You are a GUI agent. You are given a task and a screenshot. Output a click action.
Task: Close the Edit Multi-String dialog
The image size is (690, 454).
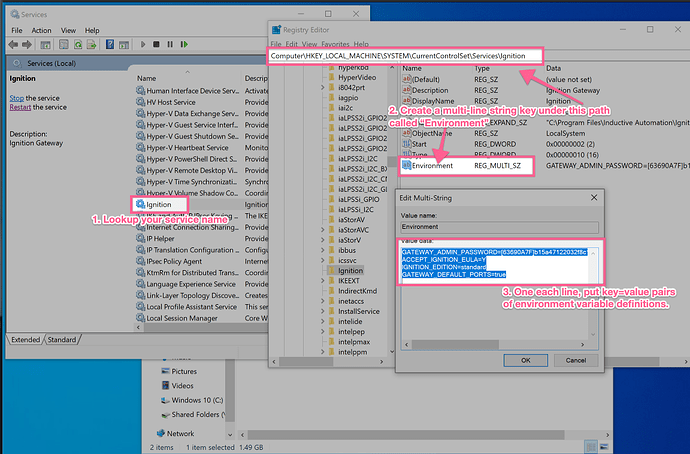tap(594, 198)
